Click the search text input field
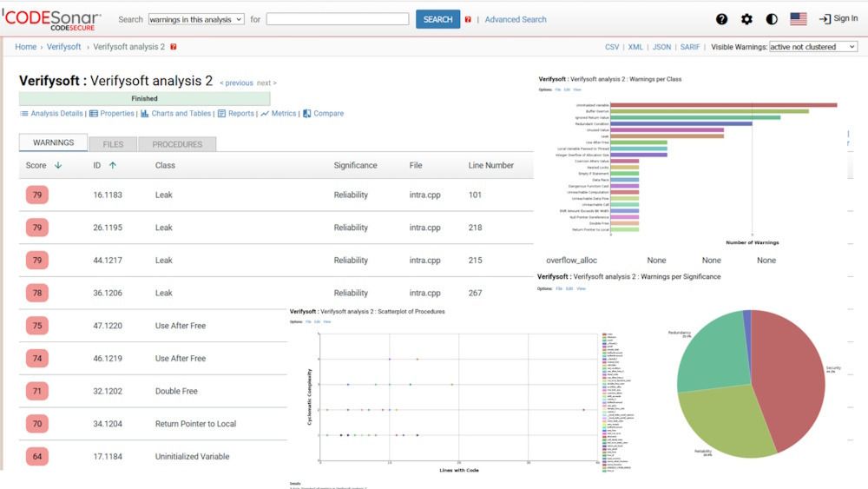The width and height of the screenshot is (868, 489). click(337, 19)
